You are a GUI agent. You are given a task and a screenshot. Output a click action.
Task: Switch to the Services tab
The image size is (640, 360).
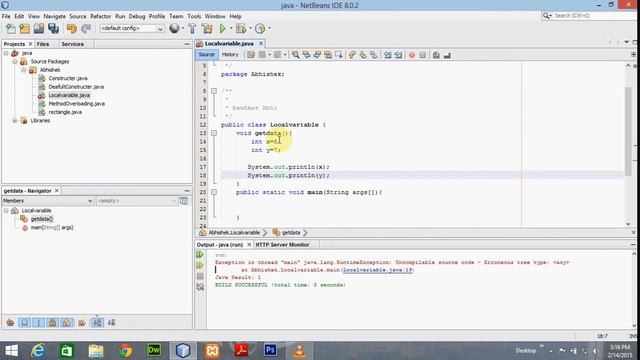[73, 44]
